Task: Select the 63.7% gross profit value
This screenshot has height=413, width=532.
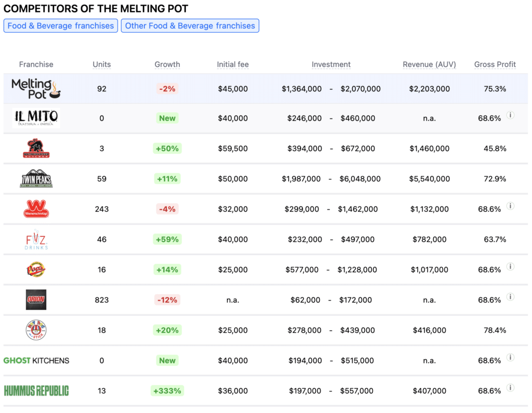Action: [495, 239]
